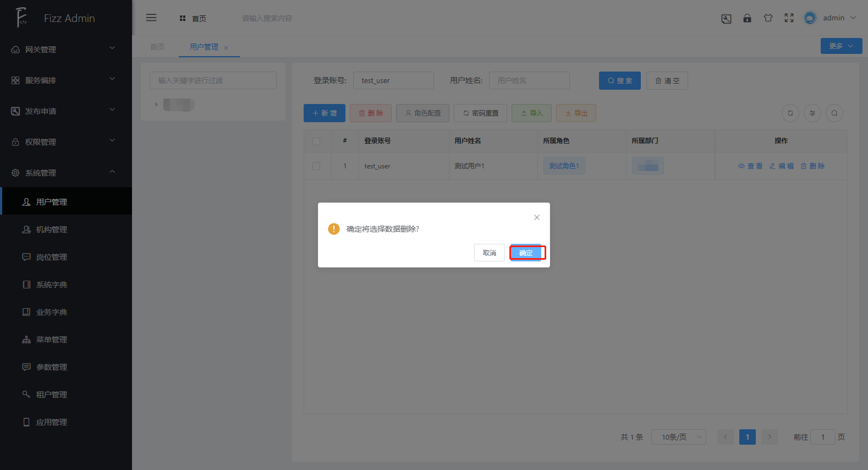
Task: Open the 10条/页 page size dropdown
Action: [x=679, y=437]
